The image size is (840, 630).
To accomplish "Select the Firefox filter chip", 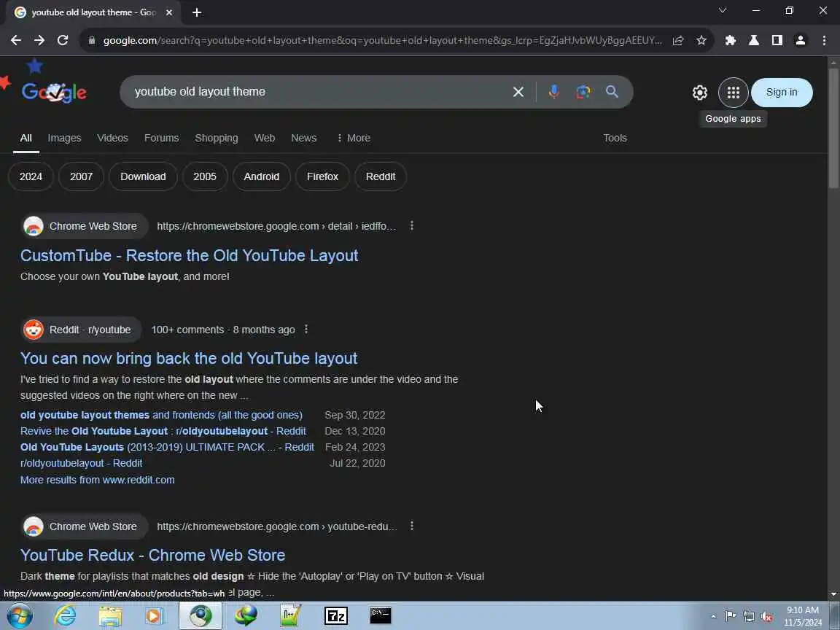I will [x=322, y=176].
